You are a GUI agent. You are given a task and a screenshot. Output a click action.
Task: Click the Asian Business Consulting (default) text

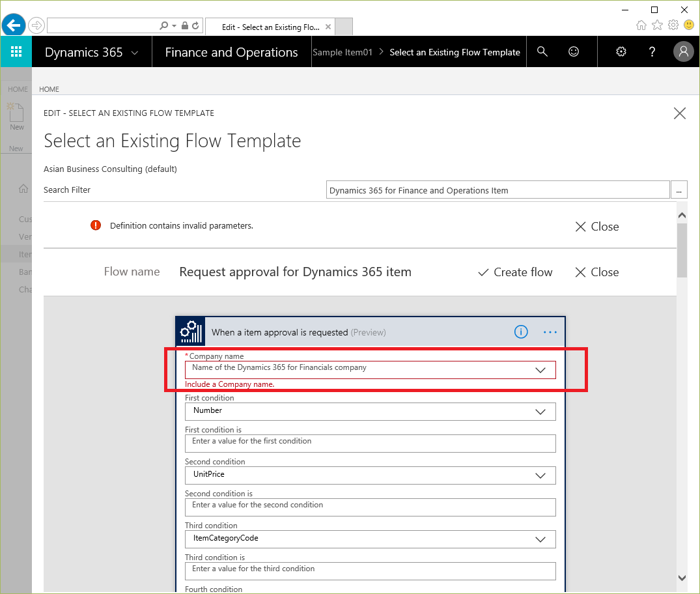[110, 169]
